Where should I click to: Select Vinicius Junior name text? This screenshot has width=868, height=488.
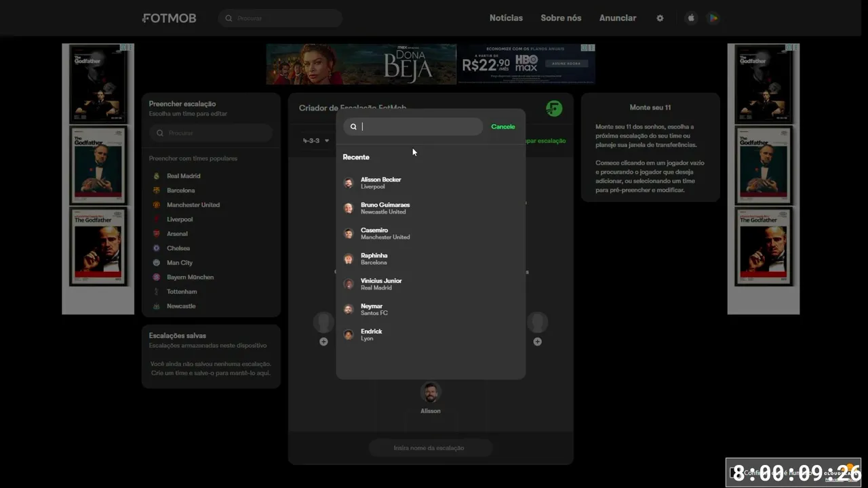[x=381, y=281]
